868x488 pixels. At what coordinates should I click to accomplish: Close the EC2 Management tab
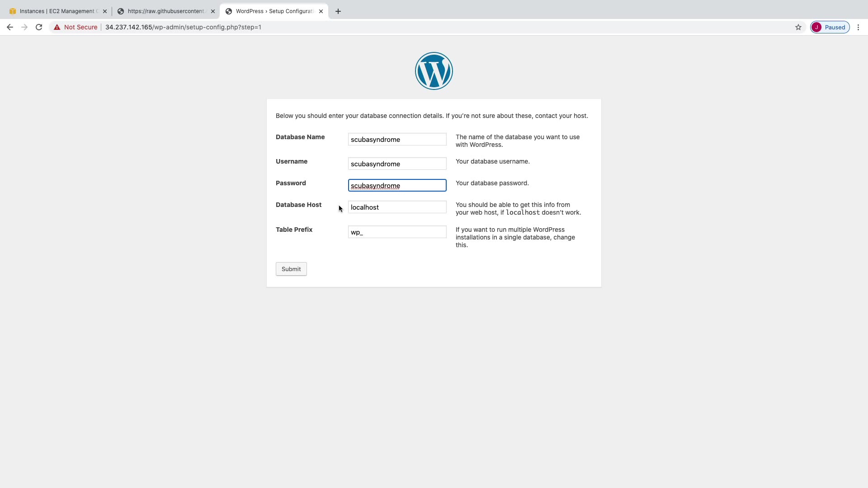[x=105, y=11]
